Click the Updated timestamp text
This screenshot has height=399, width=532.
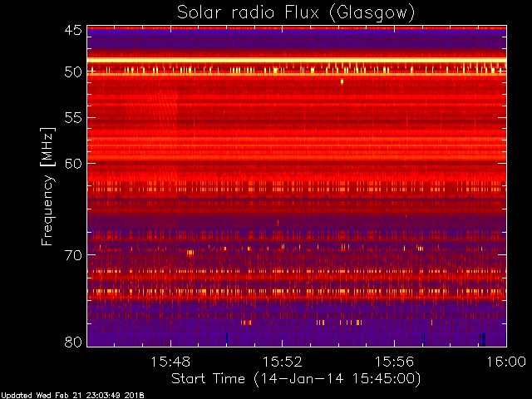(x=72, y=396)
